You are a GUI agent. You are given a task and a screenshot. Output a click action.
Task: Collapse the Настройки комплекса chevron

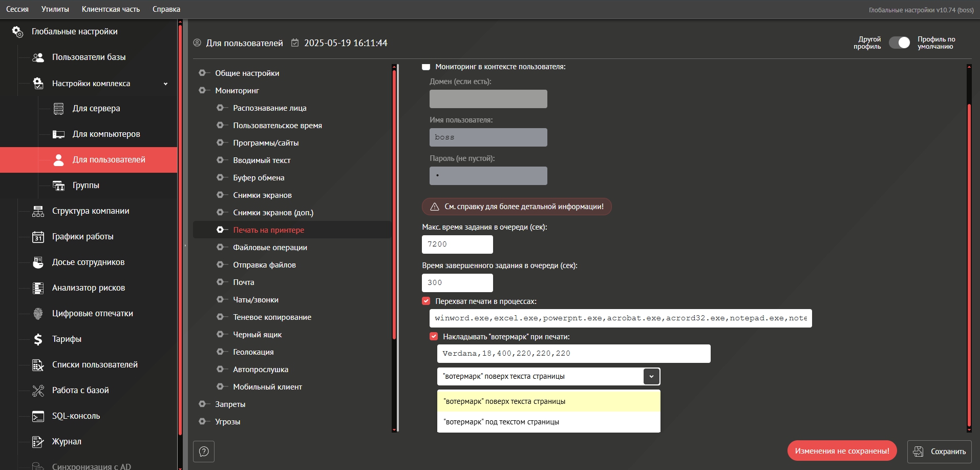click(x=165, y=84)
